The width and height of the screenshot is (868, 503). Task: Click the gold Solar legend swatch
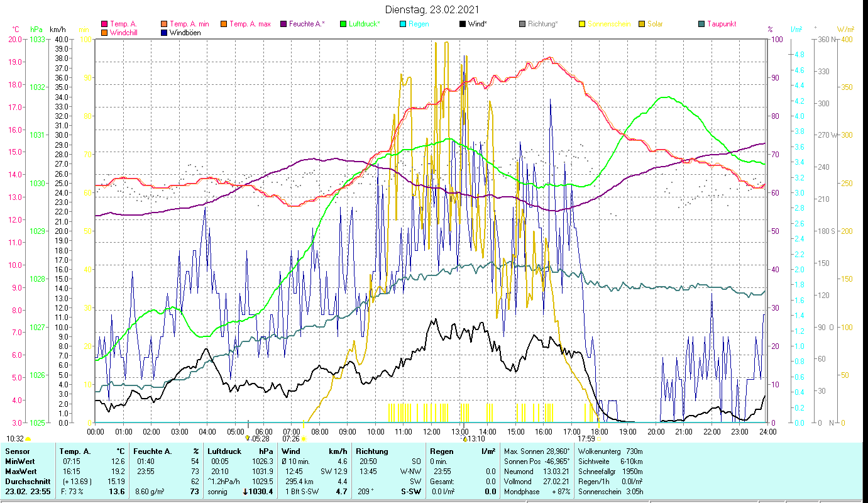(641, 25)
